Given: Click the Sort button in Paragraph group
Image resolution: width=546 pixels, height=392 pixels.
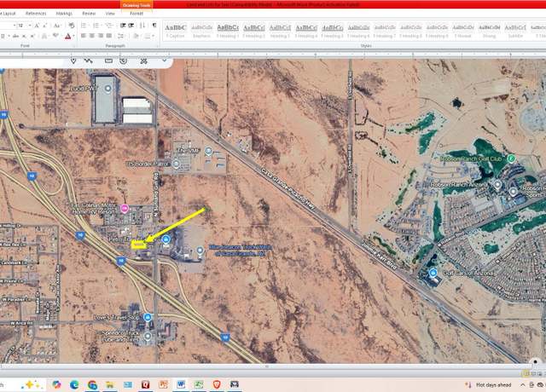Looking at the screenshot, I should click(x=142, y=26).
